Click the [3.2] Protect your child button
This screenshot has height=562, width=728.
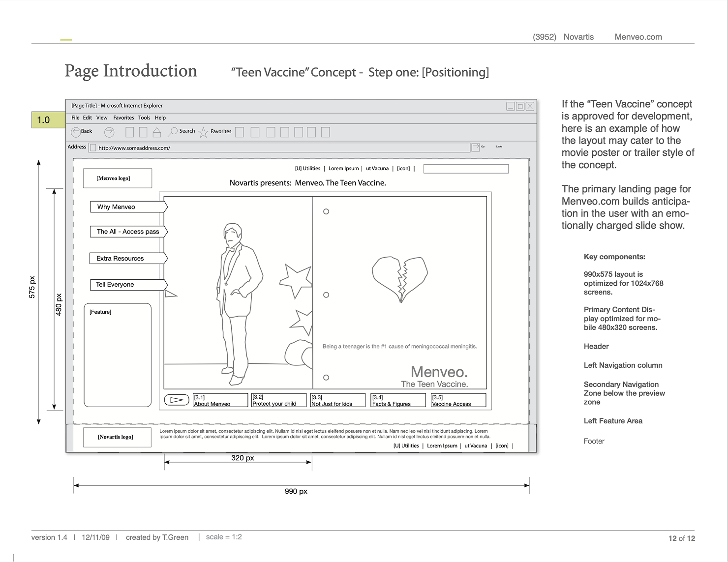pos(279,400)
